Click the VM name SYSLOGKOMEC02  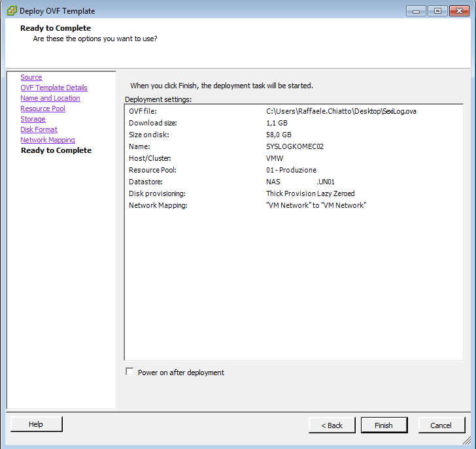(x=295, y=146)
